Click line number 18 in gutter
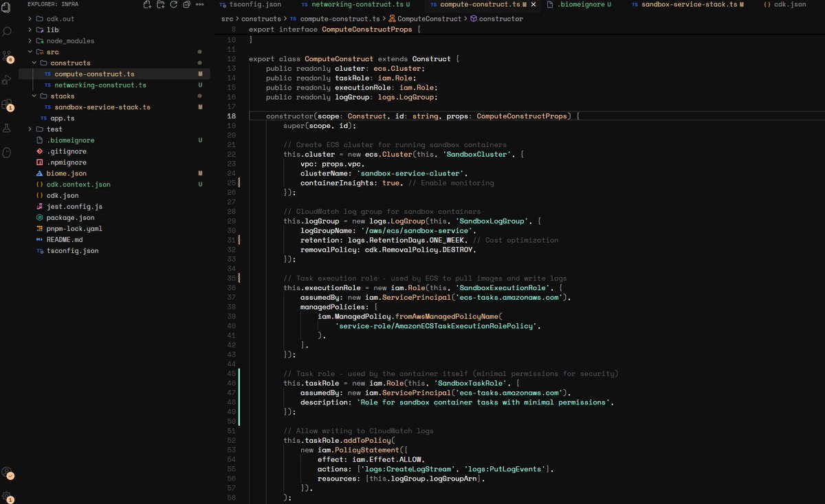 tap(231, 116)
